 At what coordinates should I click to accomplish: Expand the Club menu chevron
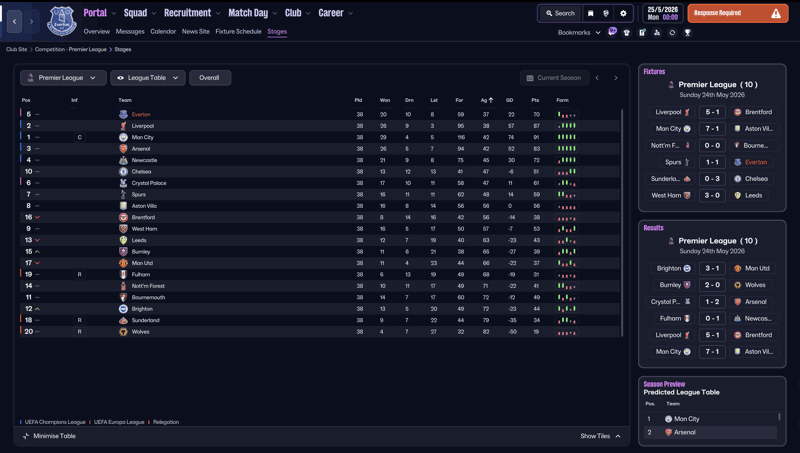308,13
